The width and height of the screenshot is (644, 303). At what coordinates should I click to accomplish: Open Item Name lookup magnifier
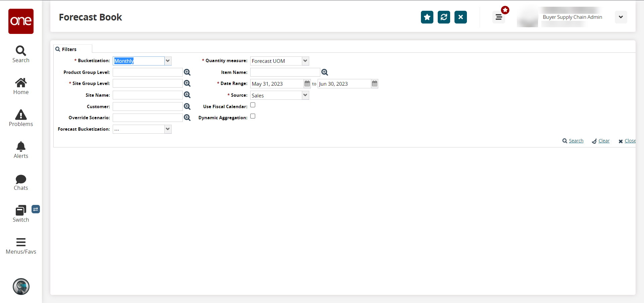point(325,72)
